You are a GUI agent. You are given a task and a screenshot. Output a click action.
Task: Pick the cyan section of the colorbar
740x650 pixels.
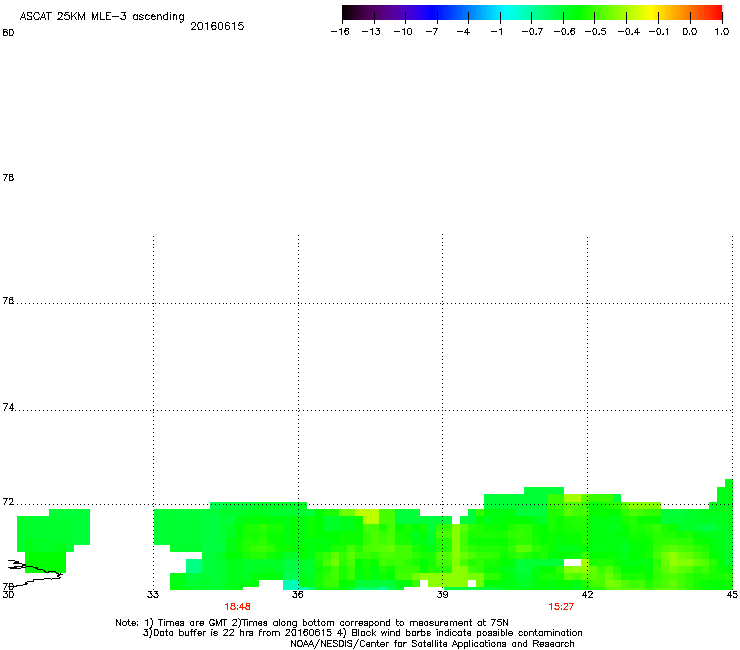click(503, 13)
